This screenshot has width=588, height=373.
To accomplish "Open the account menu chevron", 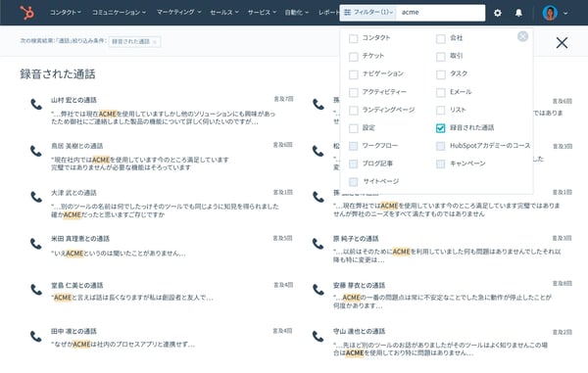I will click(x=565, y=13).
